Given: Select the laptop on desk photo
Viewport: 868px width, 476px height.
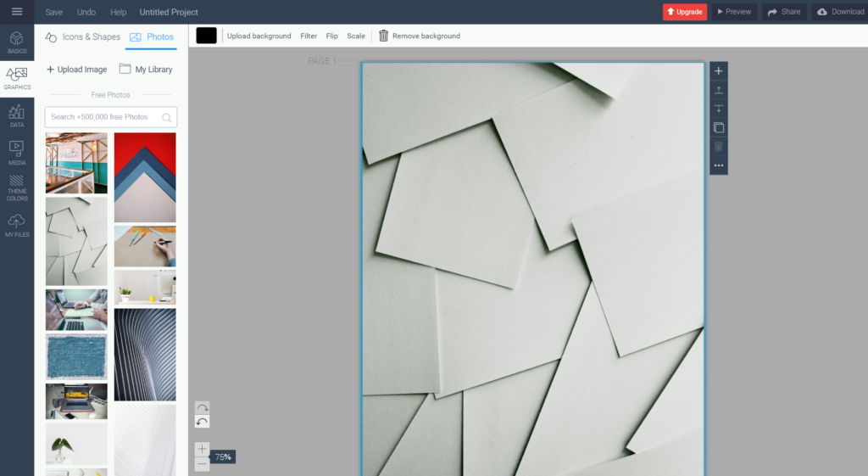Looking at the screenshot, I should click(76, 401).
